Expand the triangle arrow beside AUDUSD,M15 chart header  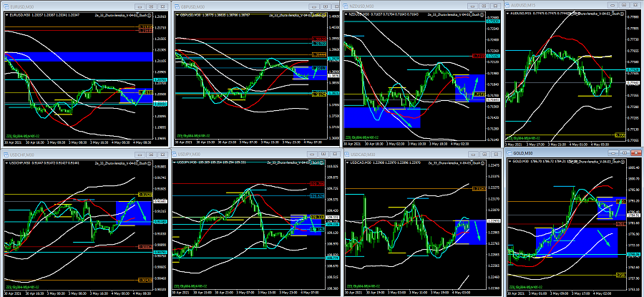[x=507, y=14]
